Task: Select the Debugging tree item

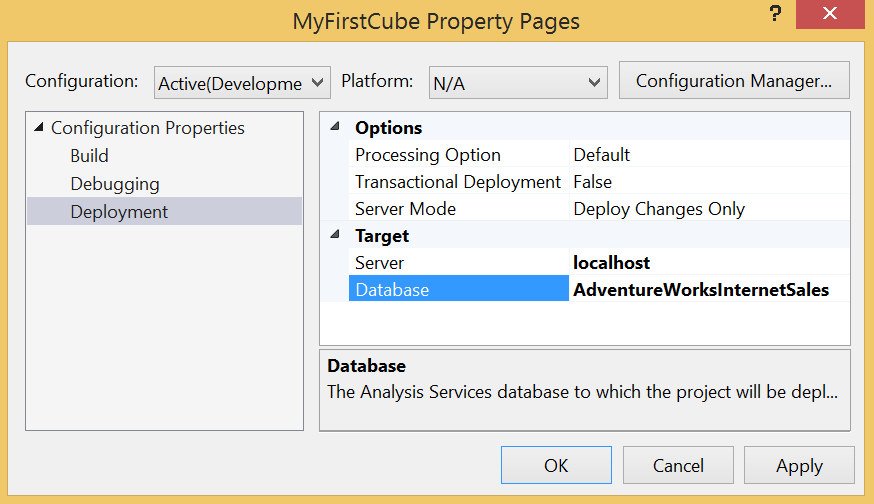Action: pyautogui.click(x=114, y=184)
